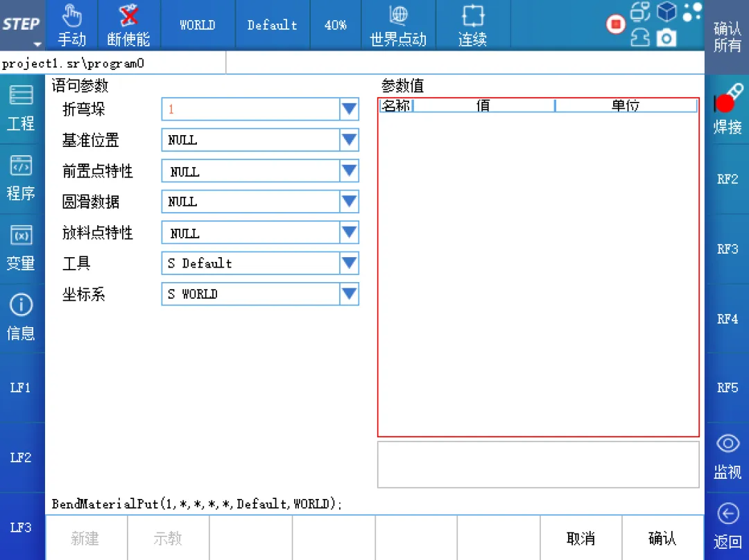Screen dimensions: 749x560
Task: Open the 监视 monitor view
Action: click(728, 457)
